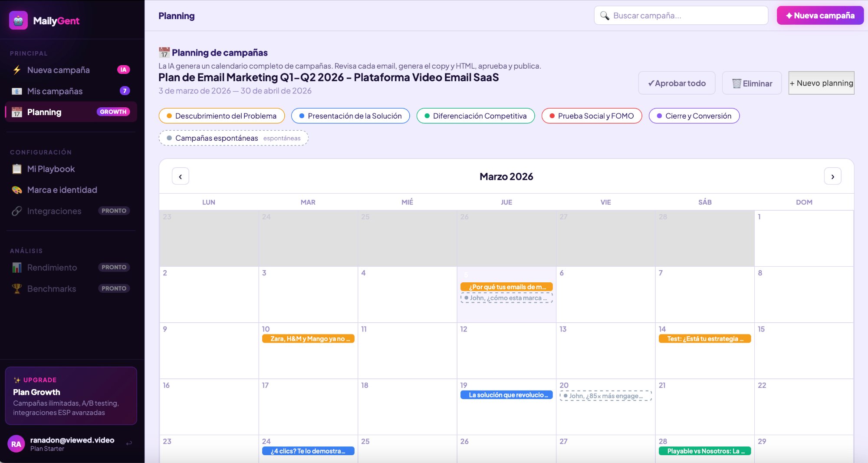Open the 'Zara, H&M y Mango ya no' event
868x463 pixels.
point(308,339)
